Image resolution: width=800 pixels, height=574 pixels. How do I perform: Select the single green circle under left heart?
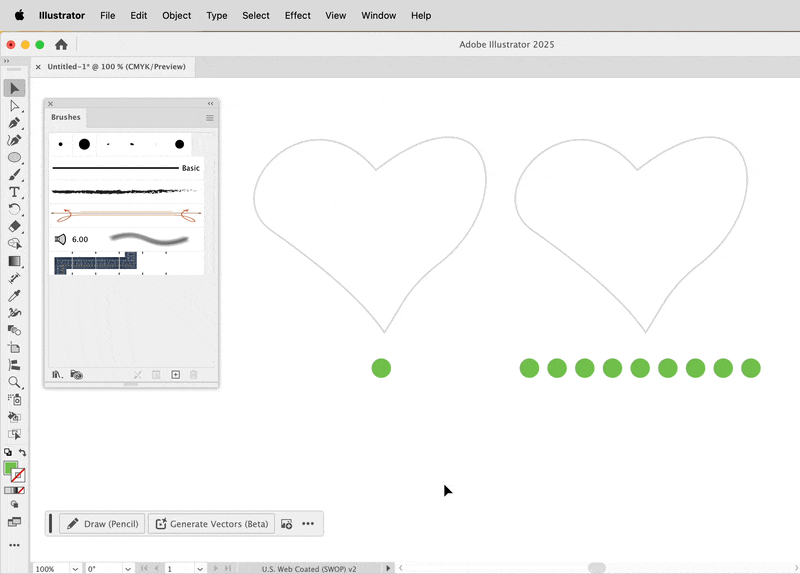coord(381,368)
